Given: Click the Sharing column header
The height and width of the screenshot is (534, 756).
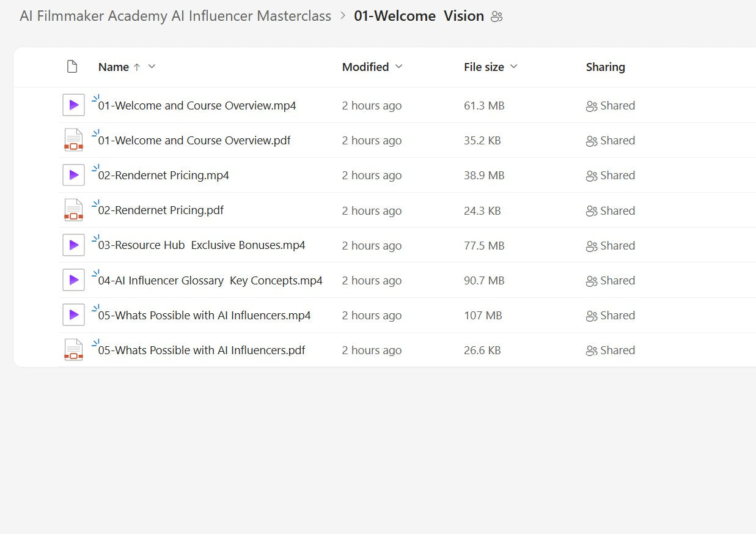Looking at the screenshot, I should point(605,67).
